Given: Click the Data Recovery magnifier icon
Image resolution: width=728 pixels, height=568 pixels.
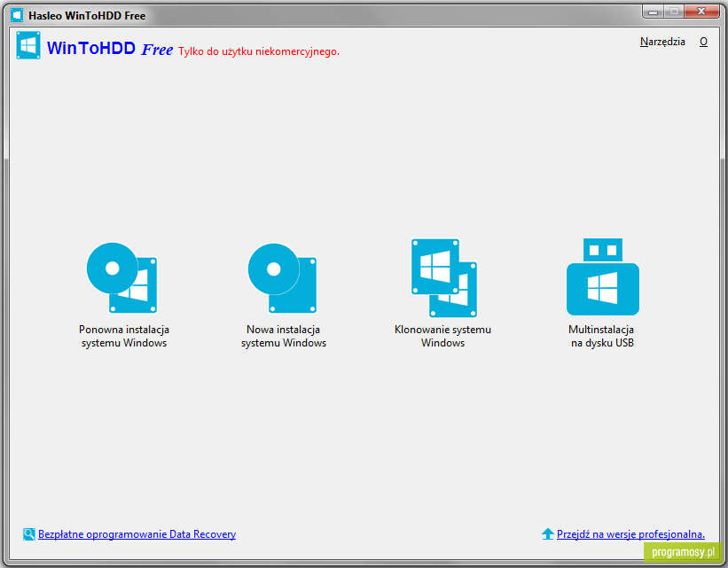Looking at the screenshot, I should point(28,534).
